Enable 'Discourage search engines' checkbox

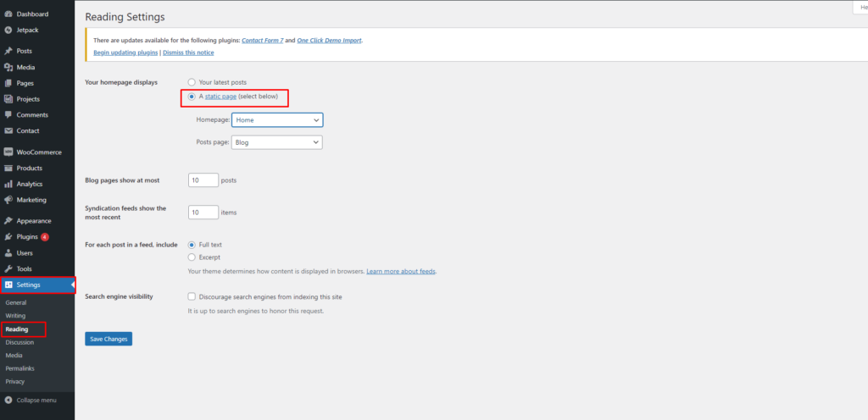pos(192,297)
